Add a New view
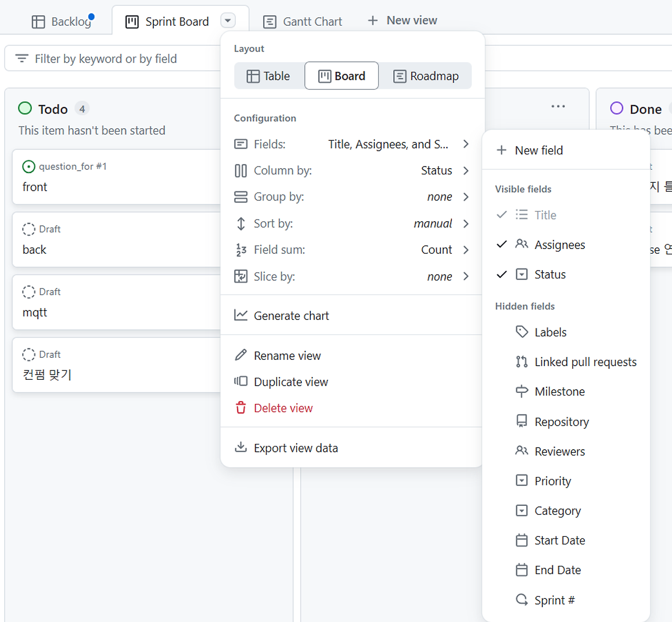 402,20
